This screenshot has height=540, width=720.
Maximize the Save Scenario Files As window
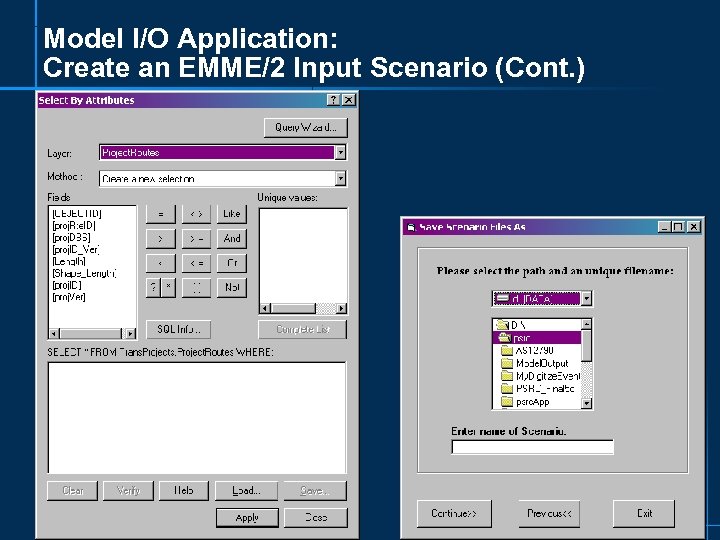tap(678, 227)
